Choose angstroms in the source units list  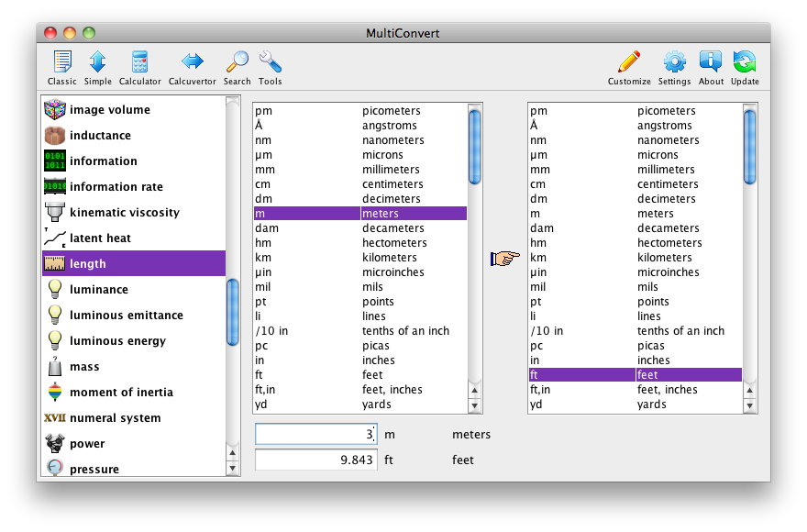(360, 125)
